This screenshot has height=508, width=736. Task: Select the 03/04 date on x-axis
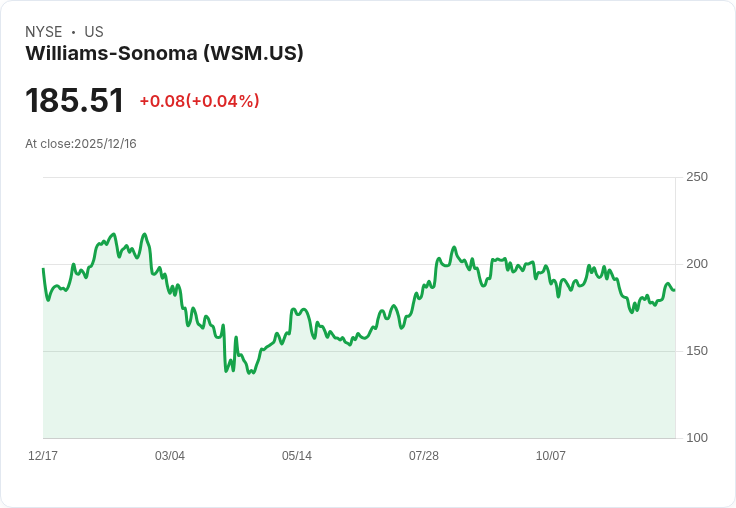170,456
